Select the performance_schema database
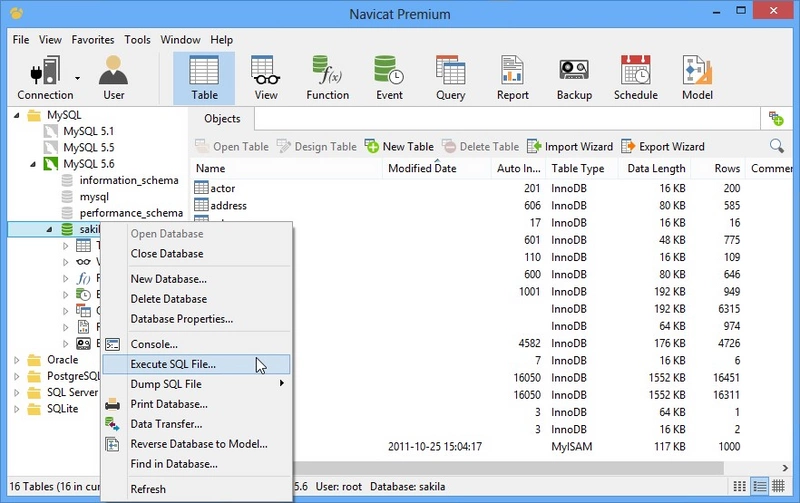Viewport: 800px width, 503px height. pyautogui.click(x=131, y=213)
